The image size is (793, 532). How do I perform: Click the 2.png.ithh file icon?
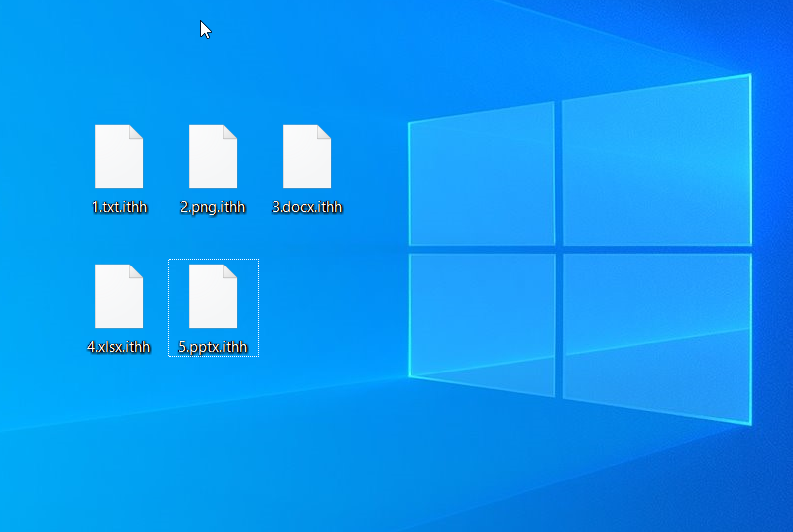213,158
